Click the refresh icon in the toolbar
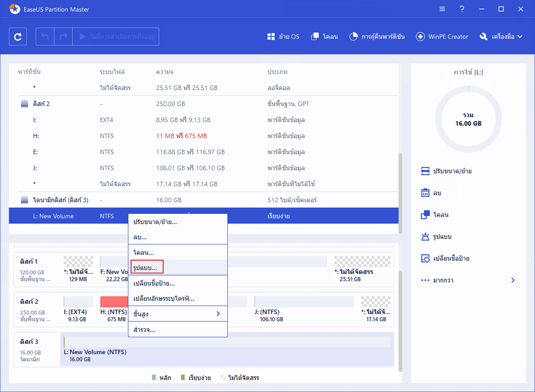This screenshot has width=535, height=392. [18, 36]
